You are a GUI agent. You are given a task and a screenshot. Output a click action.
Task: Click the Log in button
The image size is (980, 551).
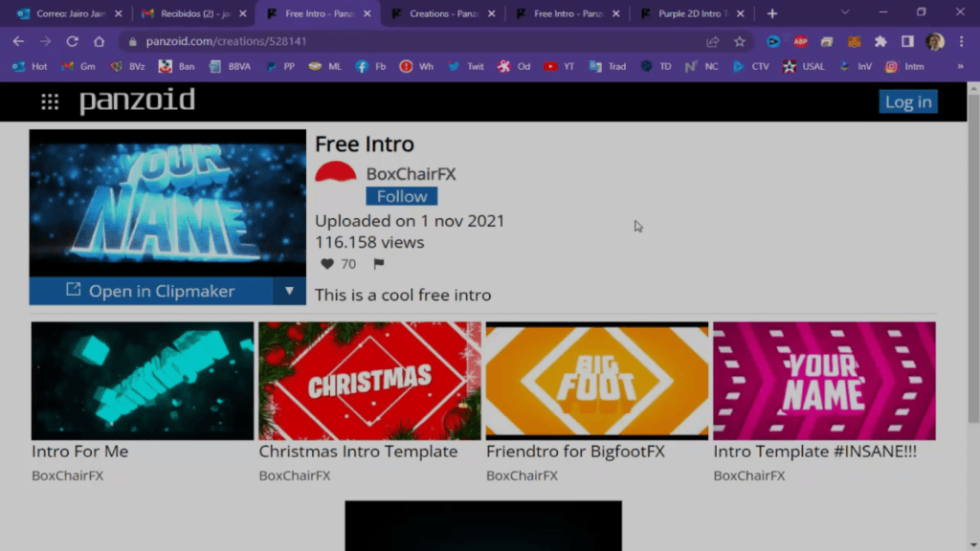click(x=907, y=101)
